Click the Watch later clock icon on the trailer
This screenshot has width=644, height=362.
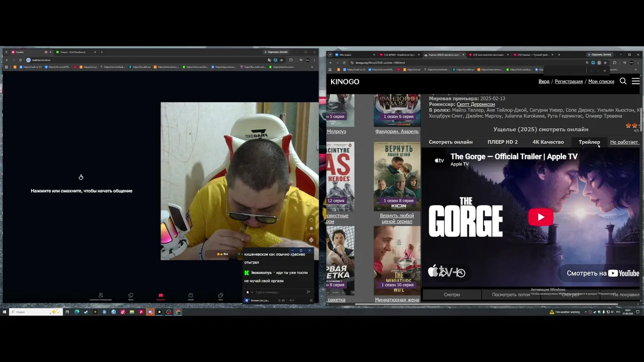[461, 273]
